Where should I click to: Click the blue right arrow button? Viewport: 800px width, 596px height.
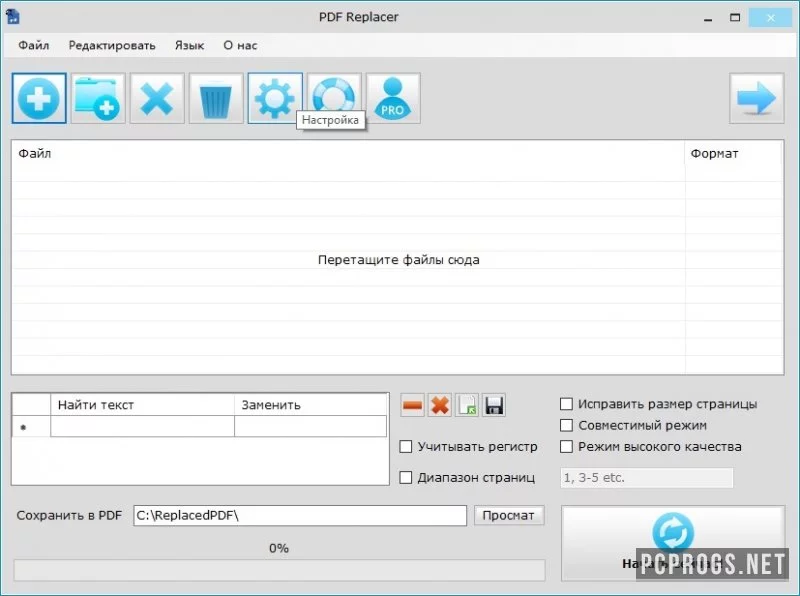pos(757,98)
